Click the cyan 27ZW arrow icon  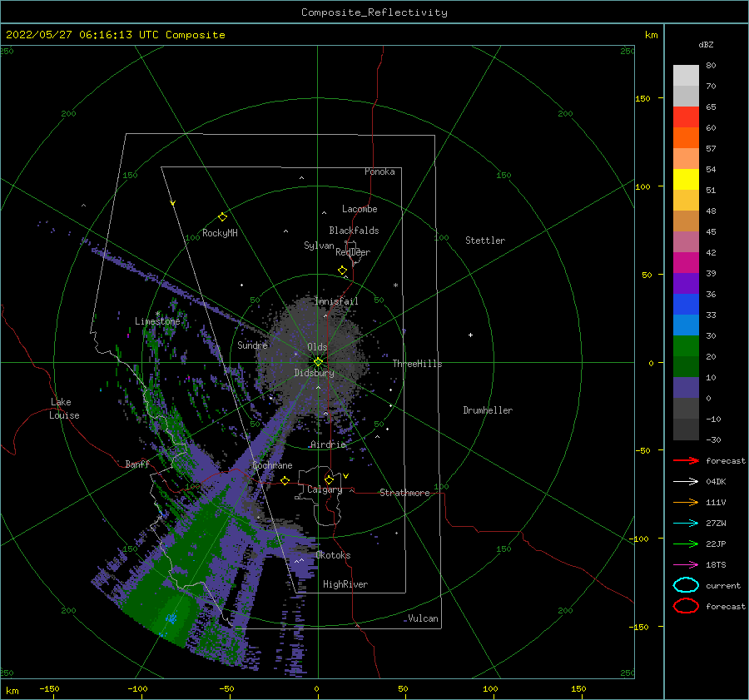[x=686, y=524]
